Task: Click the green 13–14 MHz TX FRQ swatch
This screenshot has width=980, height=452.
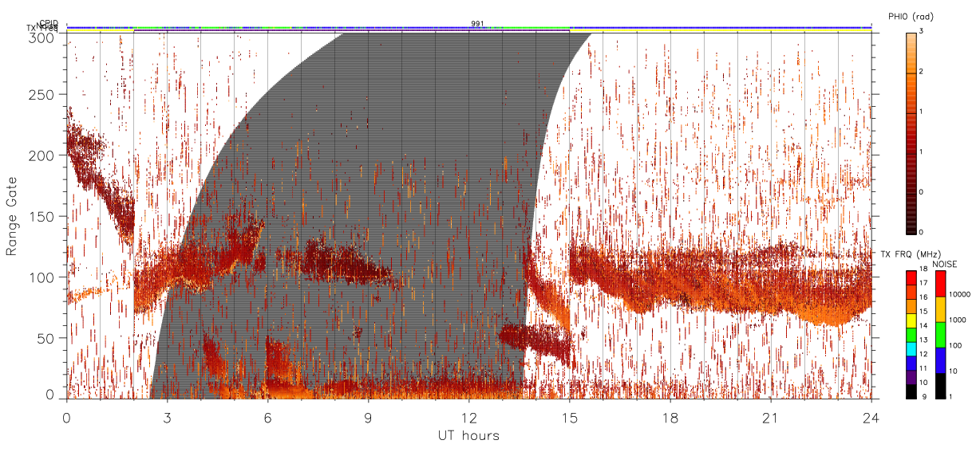Action: pyautogui.click(x=911, y=335)
